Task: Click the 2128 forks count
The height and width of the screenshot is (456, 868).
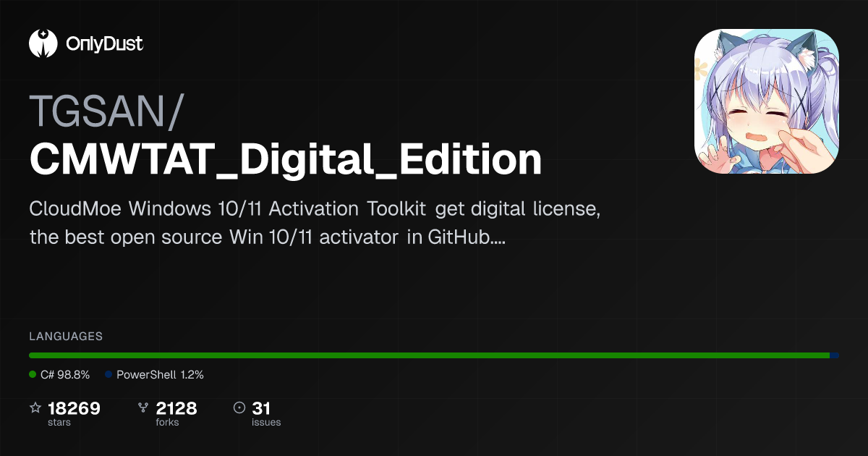Action: click(x=176, y=409)
